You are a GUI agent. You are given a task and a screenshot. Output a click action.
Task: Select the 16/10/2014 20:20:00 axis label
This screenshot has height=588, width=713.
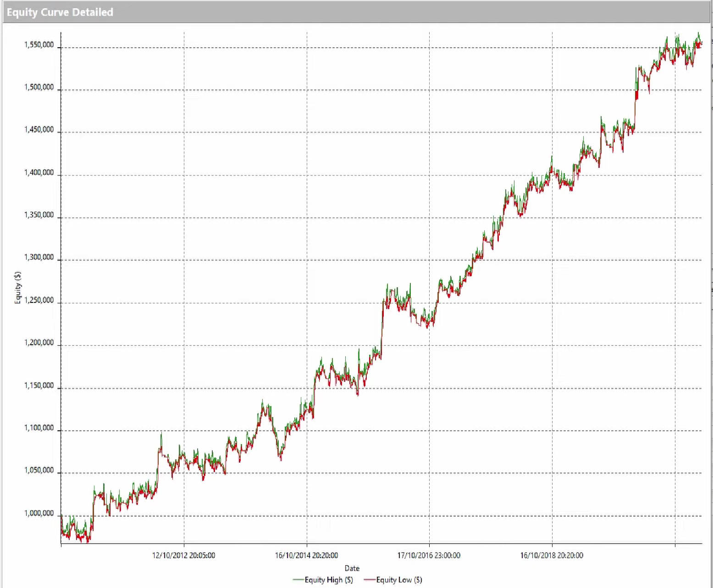[306, 555]
